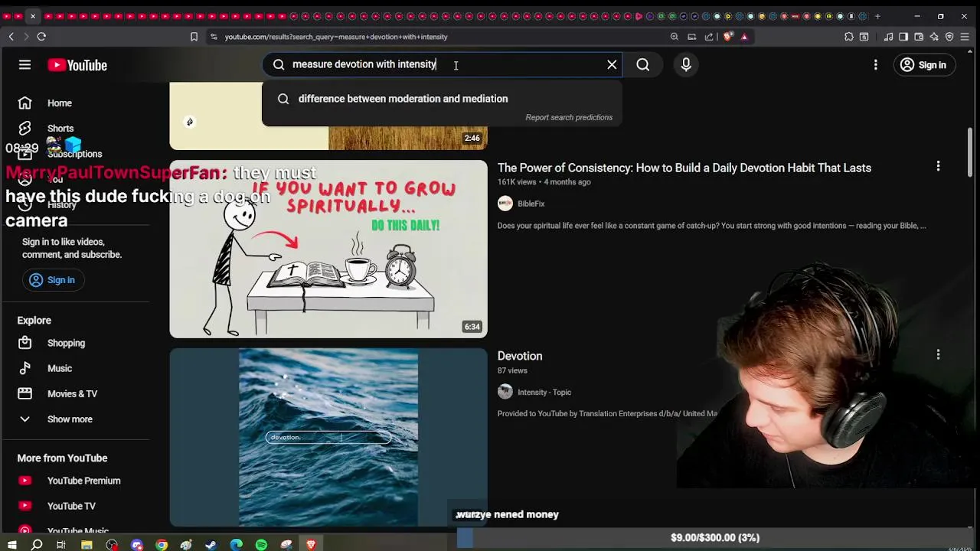Open Google Chrome from taskbar
The height and width of the screenshot is (551, 980).
(162, 545)
